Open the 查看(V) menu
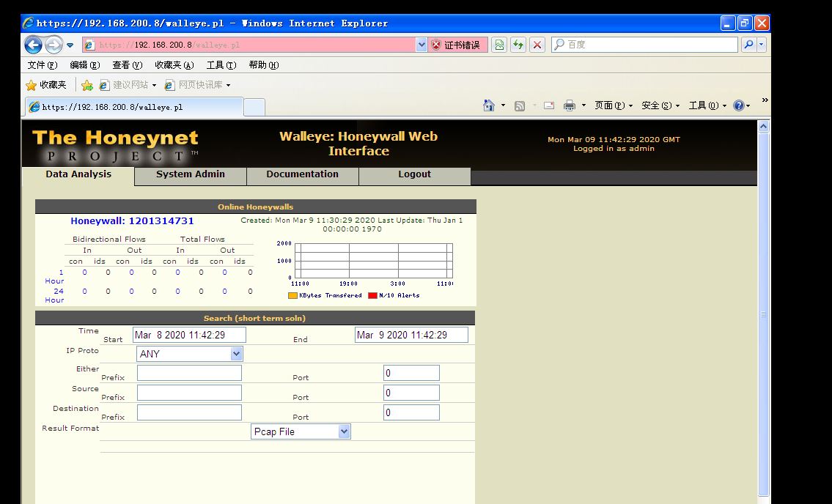The image size is (832, 504). [x=128, y=65]
